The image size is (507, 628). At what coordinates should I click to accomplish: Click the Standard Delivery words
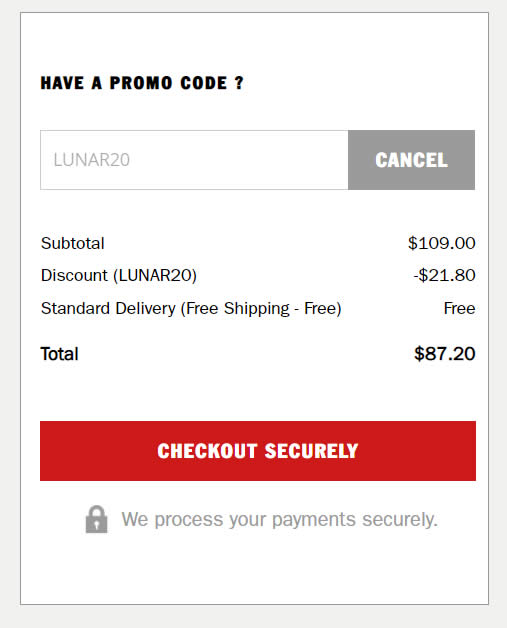tap(108, 308)
